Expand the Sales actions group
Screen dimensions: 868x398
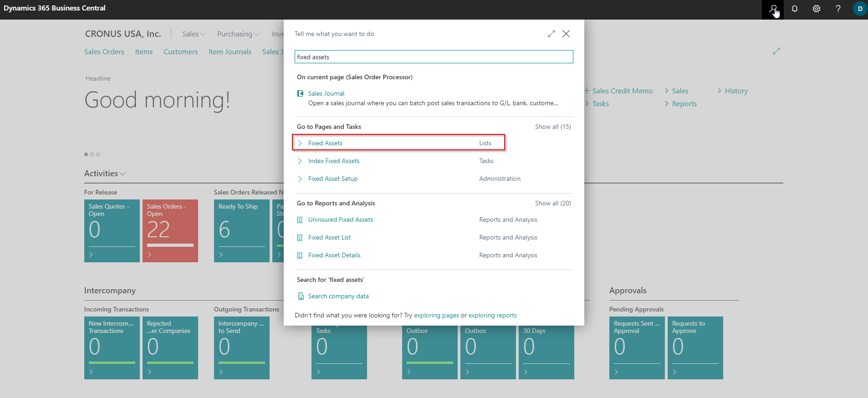tap(676, 91)
